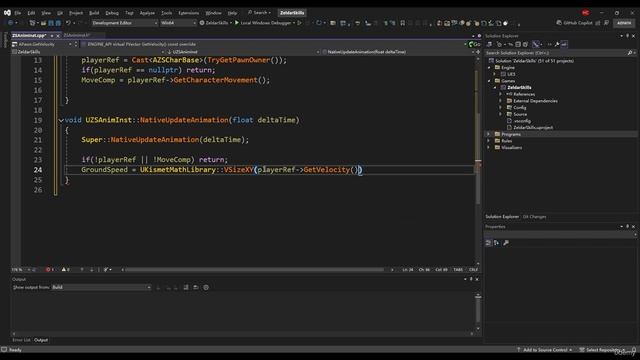Toggle Show All Files in Solution Explorer
This screenshot has width=640, height=360.
pyautogui.click(x=525, y=44)
